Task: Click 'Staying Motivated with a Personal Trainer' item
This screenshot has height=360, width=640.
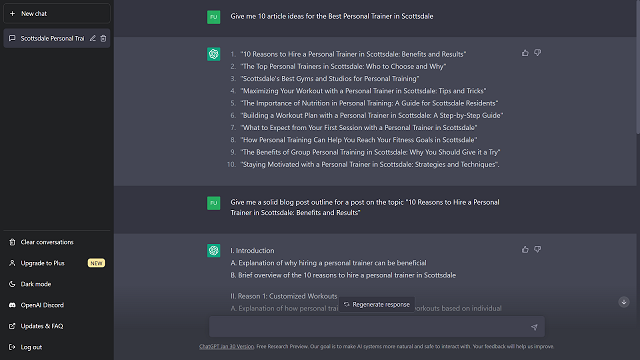Action: 370,164
